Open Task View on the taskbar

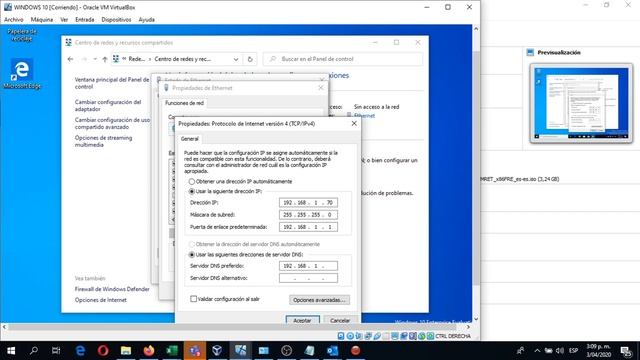[56, 351]
